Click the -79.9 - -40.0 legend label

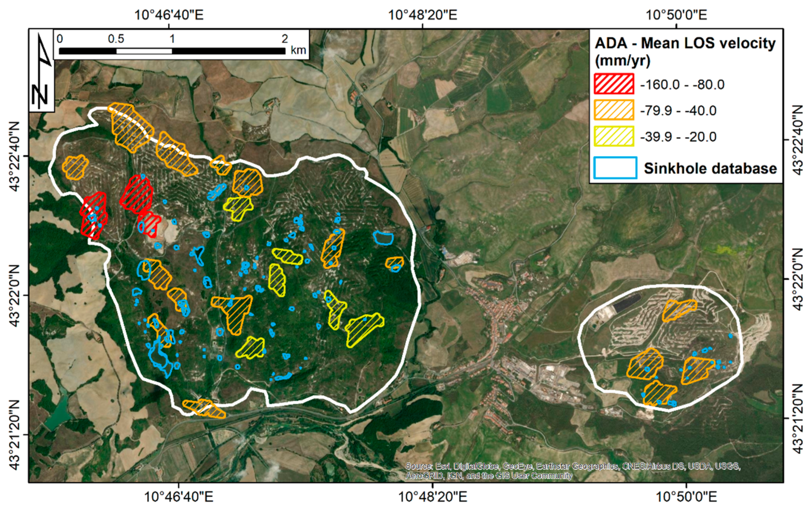(678, 111)
